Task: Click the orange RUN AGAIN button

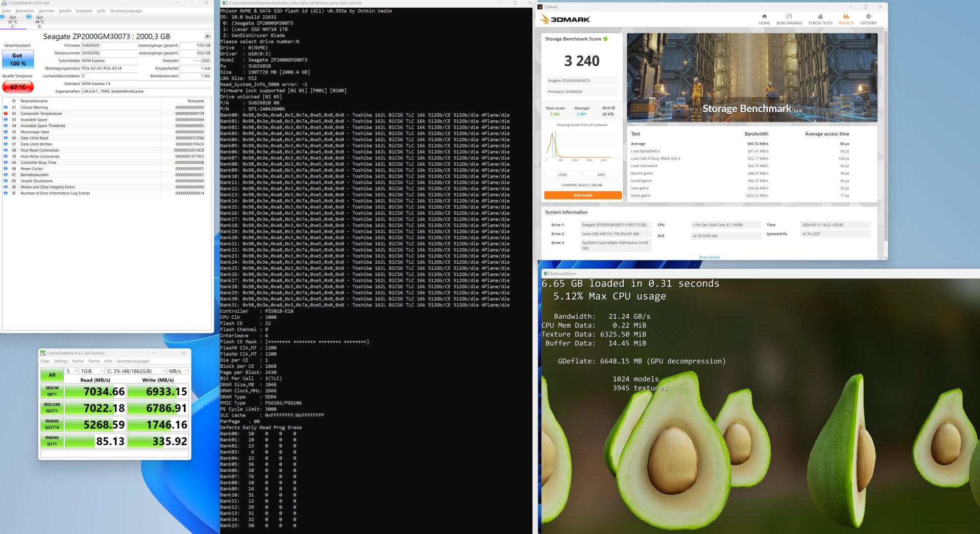Action: (583, 195)
